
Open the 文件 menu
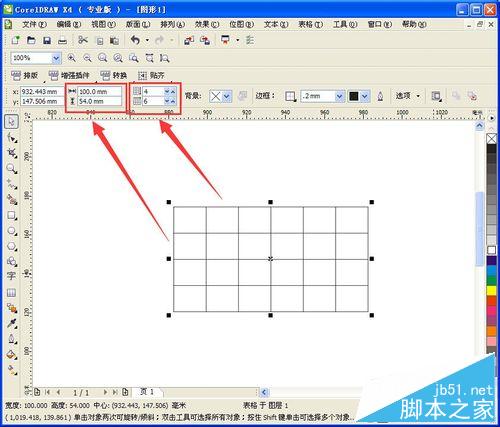pos(35,24)
